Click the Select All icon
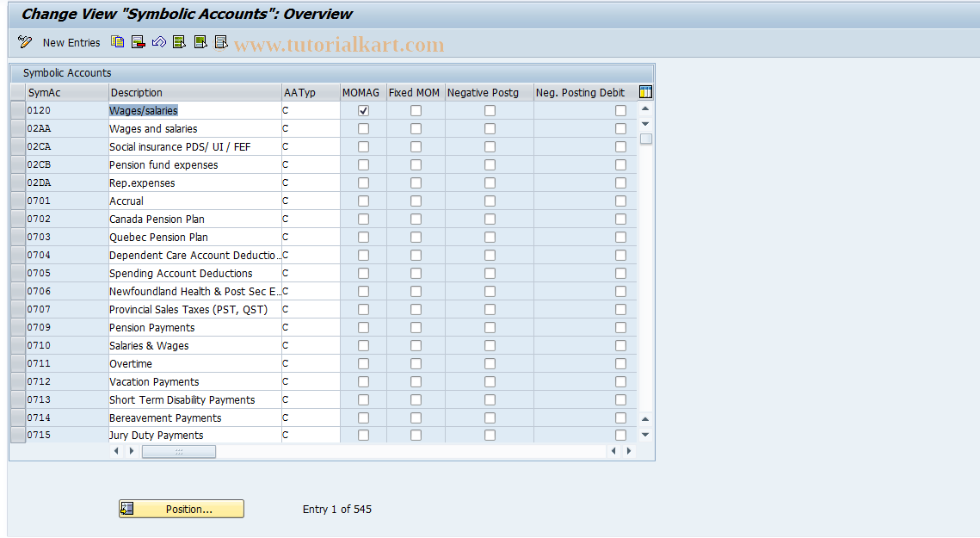980x538 pixels. pos(179,42)
